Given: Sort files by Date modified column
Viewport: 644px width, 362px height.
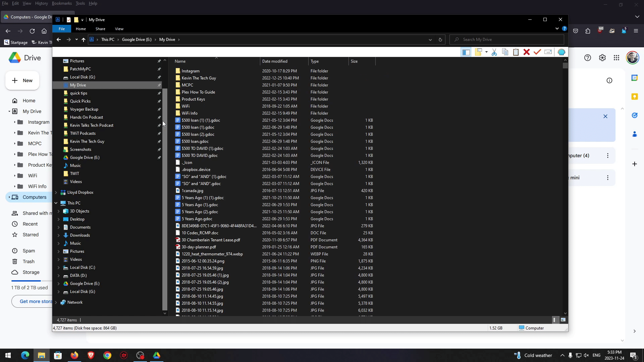Looking at the screenshot, I should (x=275, y=61).
